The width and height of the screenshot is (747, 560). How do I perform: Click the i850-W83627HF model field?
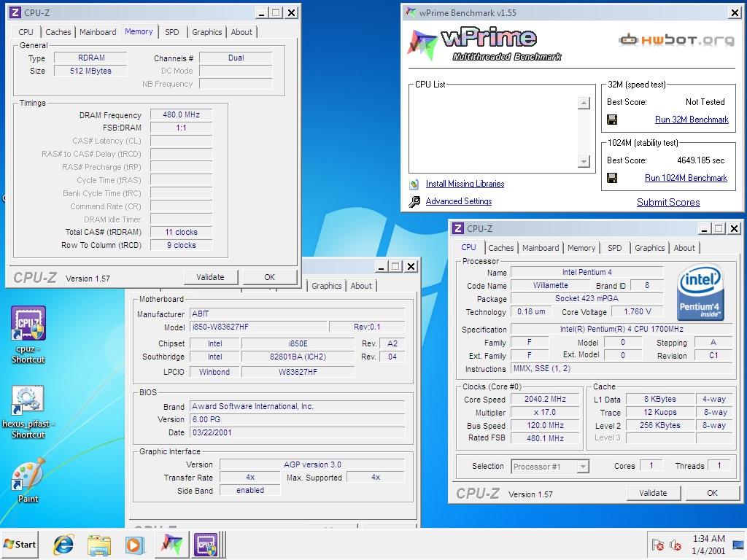259,327
